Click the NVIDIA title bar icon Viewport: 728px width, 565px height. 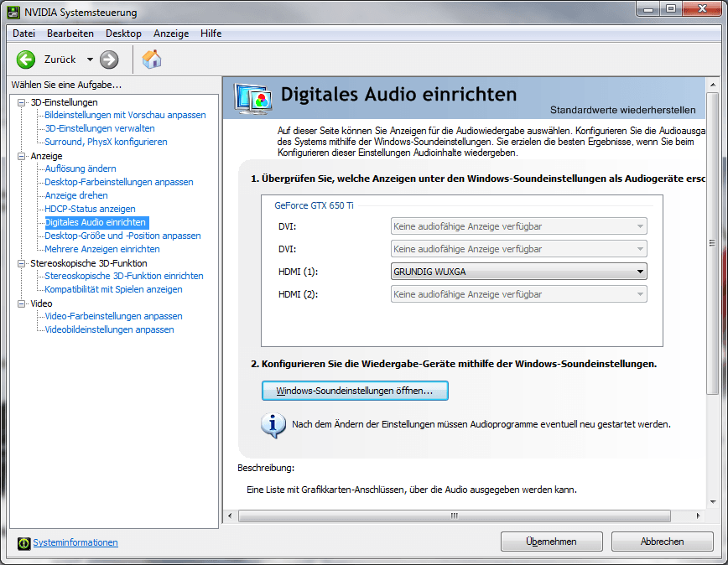click(13, 13)
